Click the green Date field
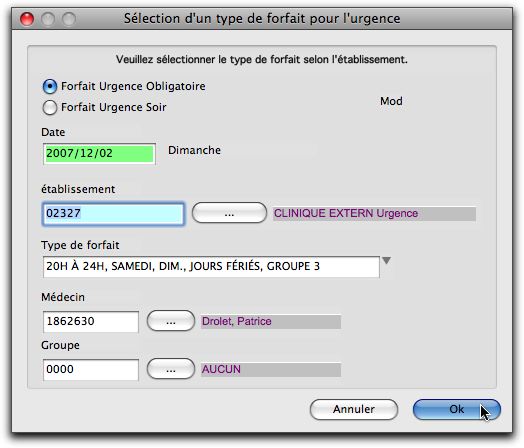 (99, 154)
